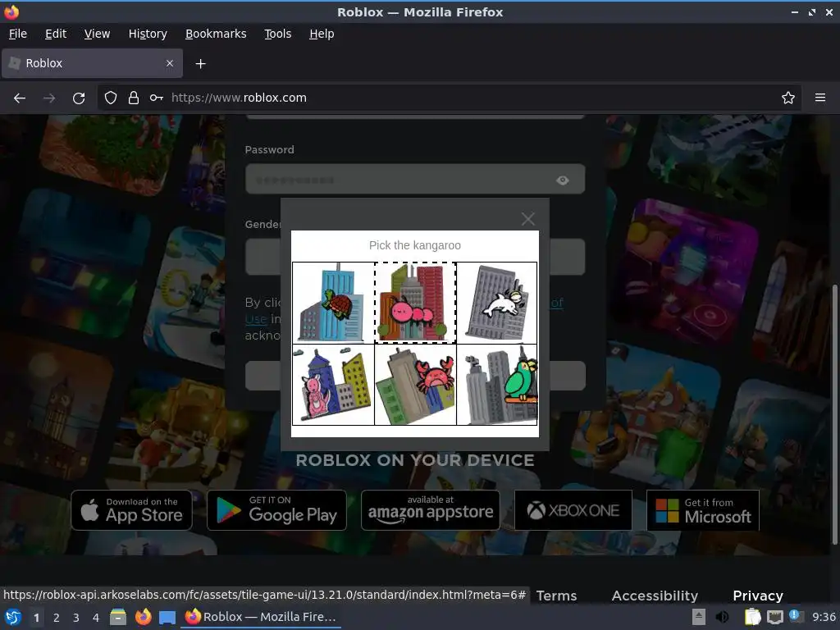Click the taskbar clock showing 9:36
The height and width of the screenshot is (630, 840).
click(824, 617)
